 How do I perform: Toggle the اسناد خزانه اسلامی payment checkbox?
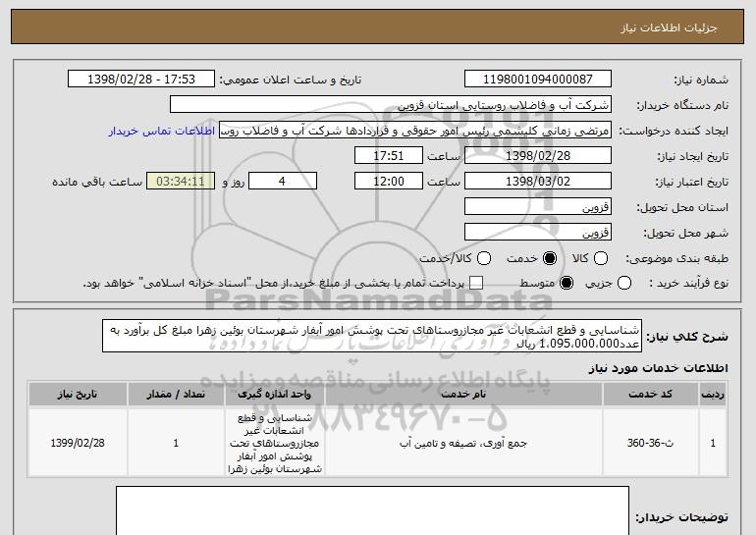(476, 284)
